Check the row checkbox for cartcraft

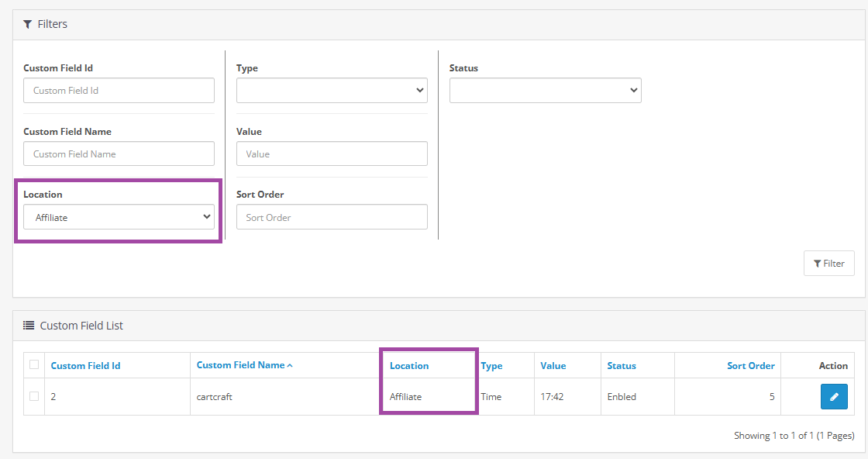click(34, 396)
